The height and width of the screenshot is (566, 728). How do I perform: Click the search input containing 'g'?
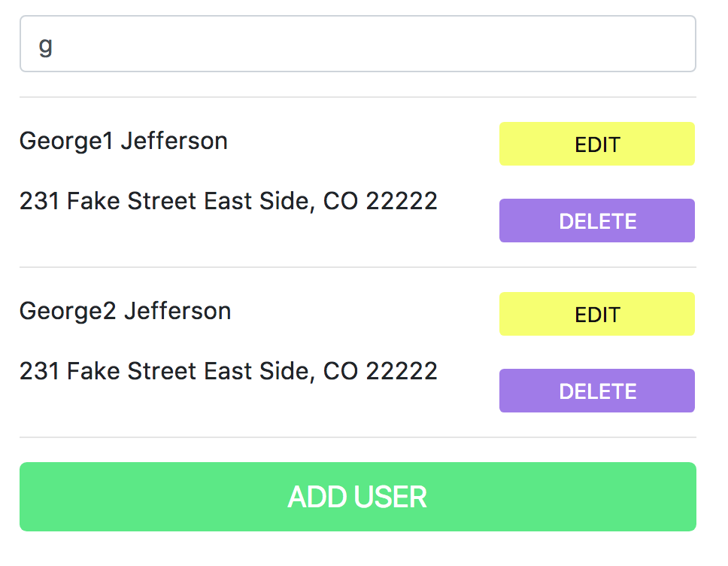pos(357,44)
